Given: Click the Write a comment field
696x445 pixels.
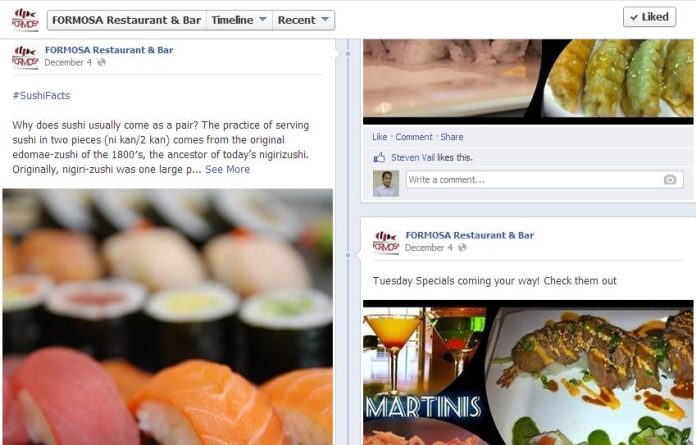Looking at the screenshot, I should coord(544,180).
